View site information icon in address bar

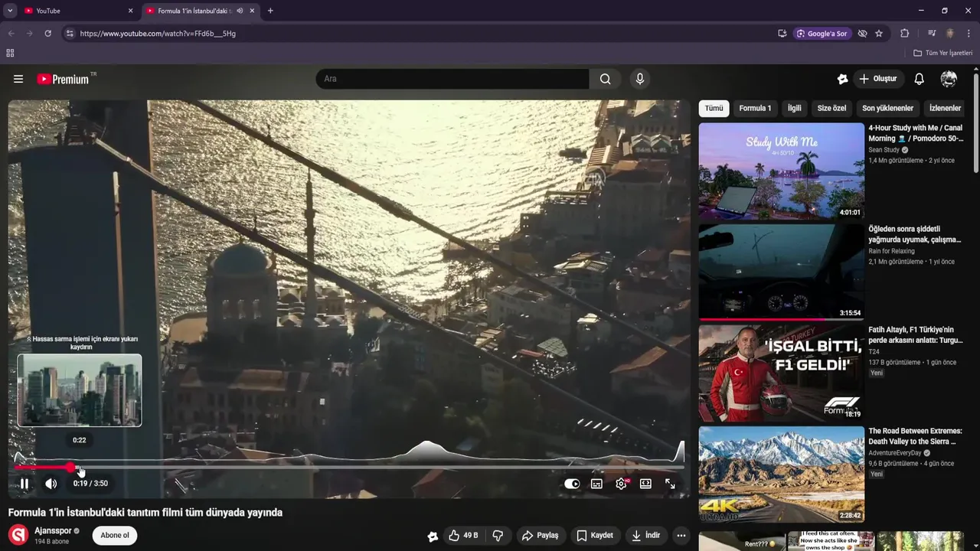tap(70, 34)
